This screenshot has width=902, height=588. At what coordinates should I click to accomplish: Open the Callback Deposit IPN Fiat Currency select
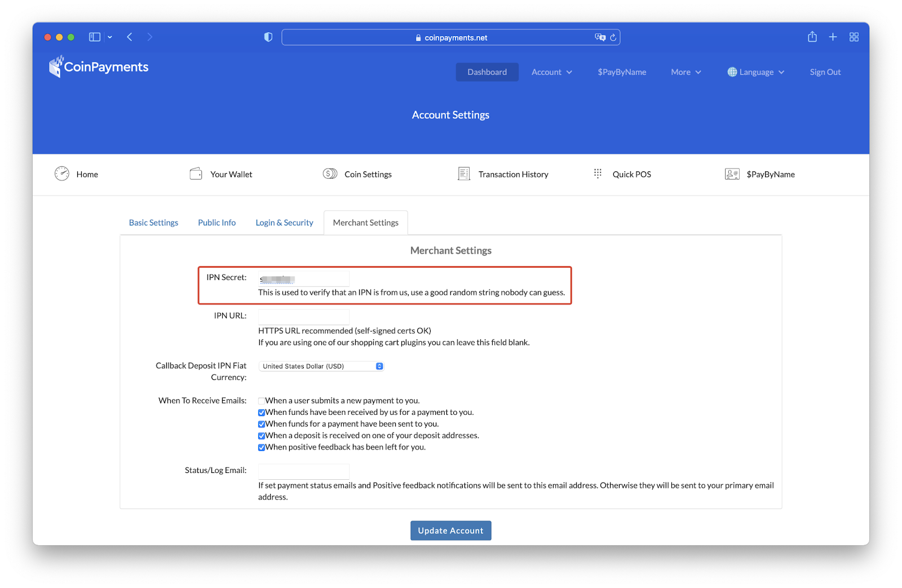pyautogui.click(x=321, y=366)
